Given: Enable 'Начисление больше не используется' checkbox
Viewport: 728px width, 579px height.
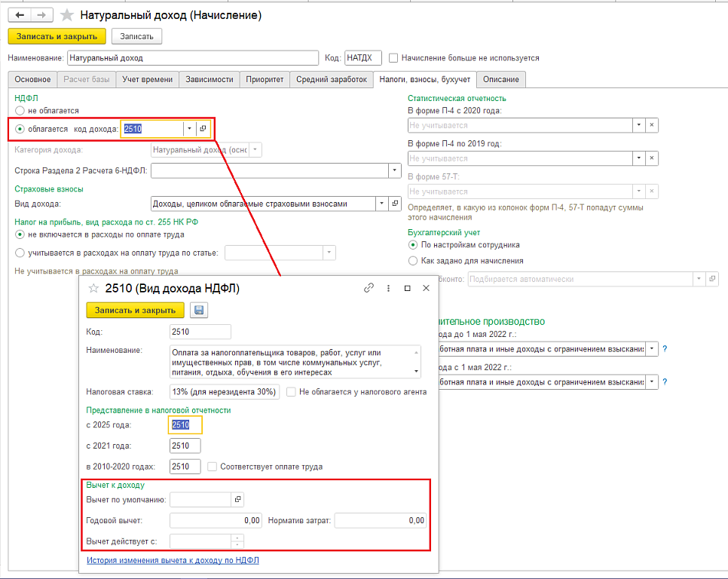Looking at the screenshot, I should click(x=394, y=58).
